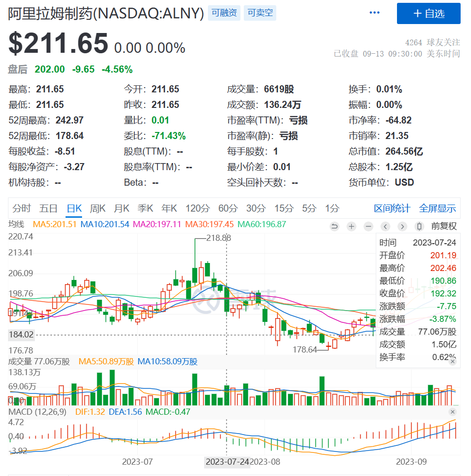Click the MA5:201.51 legend label
Viewport: 471px width, 476px height.
pyautogui.click(x=55, y=224)
